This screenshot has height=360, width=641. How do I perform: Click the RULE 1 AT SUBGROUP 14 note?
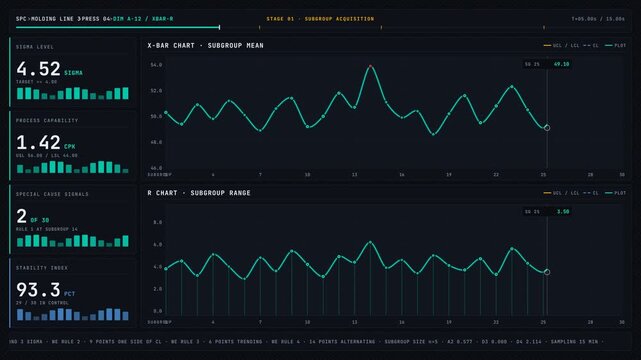pyautogui.click(x=47, y=229)
